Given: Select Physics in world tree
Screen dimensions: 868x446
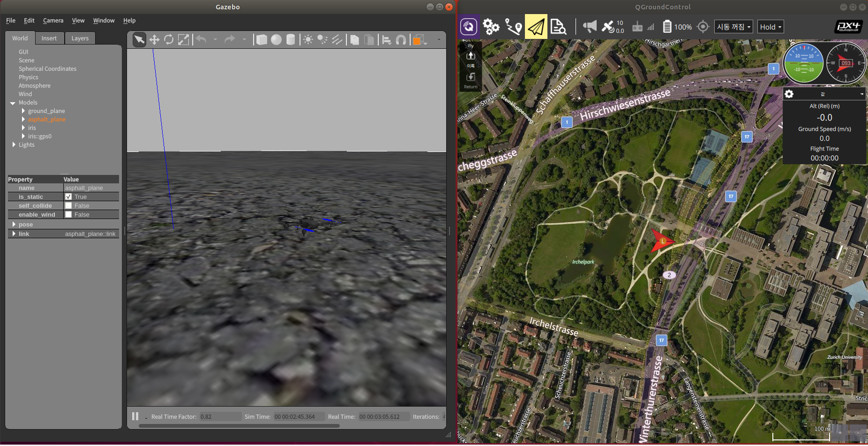Looking at the screenshot, I should pyautogui.click(x=29, y=77).
